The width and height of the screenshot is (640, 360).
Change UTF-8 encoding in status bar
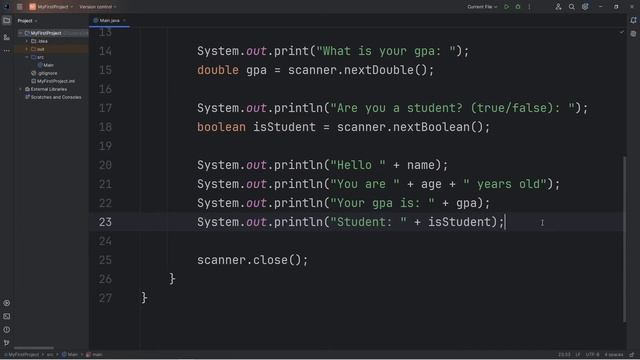pyautogui.click(x=593, y=355)
